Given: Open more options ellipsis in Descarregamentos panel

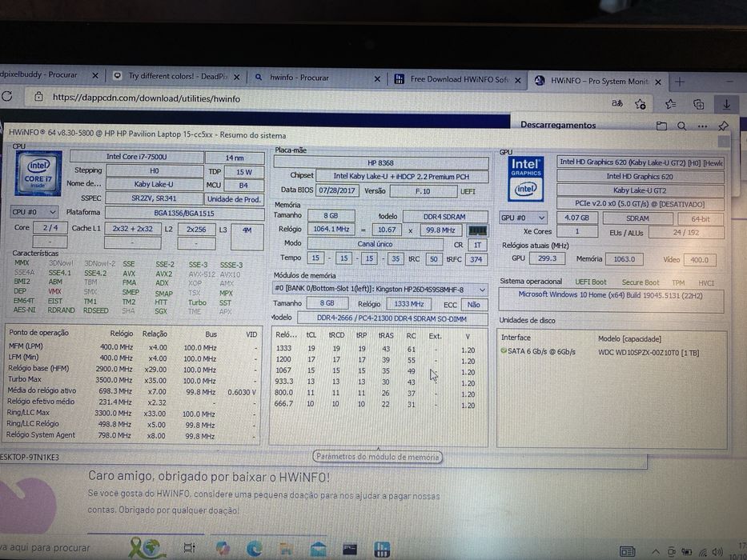Looking at the screenshot, I should point(702,126).
